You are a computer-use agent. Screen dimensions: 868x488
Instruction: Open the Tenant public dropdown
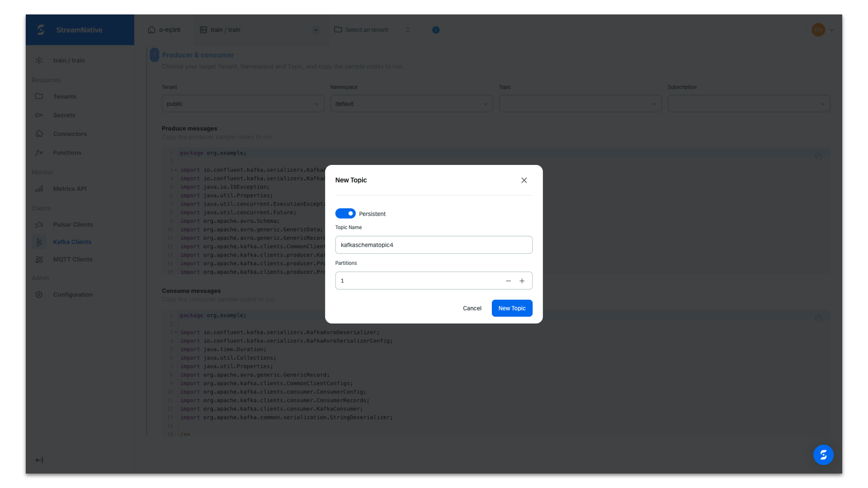point(243,104)
